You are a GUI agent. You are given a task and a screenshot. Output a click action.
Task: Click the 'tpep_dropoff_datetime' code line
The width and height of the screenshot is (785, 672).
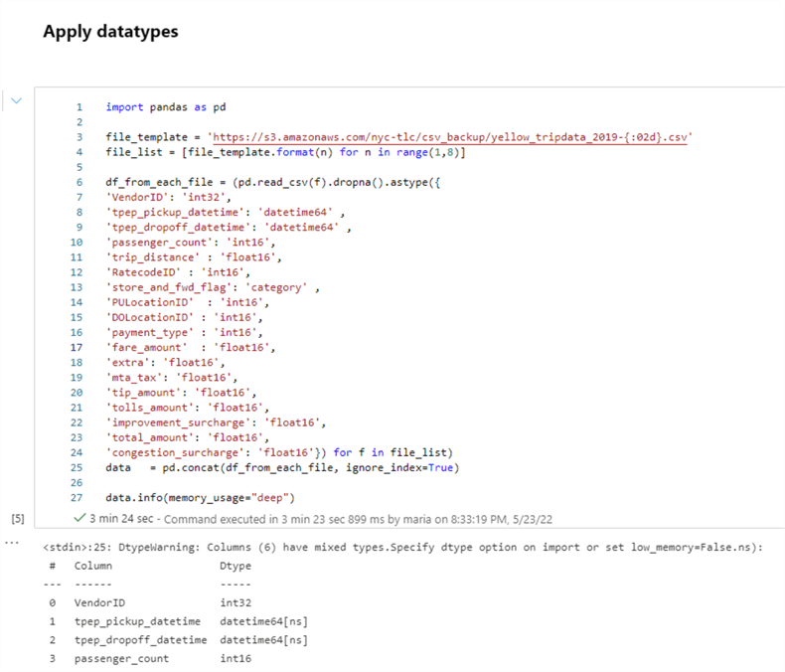click(x=229, y=228)
